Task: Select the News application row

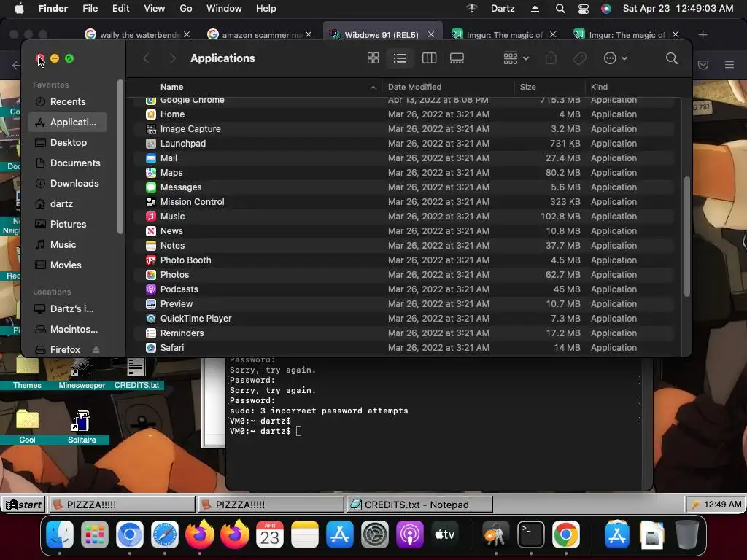Action: (403, 231)
